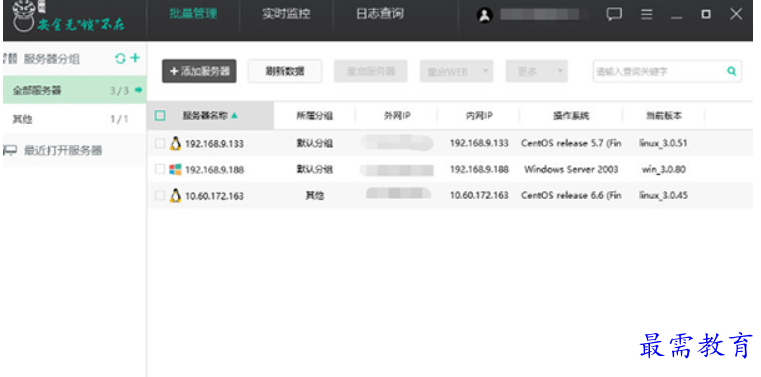This screenshot has height=377, width=761.
Task: Switch to the 实时监控 tab
Action: tap(286, 14)
